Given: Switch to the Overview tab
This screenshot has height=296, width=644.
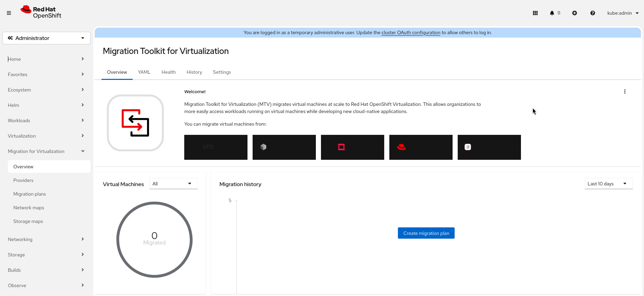Looking at the screenshot, I should (117, 72).
